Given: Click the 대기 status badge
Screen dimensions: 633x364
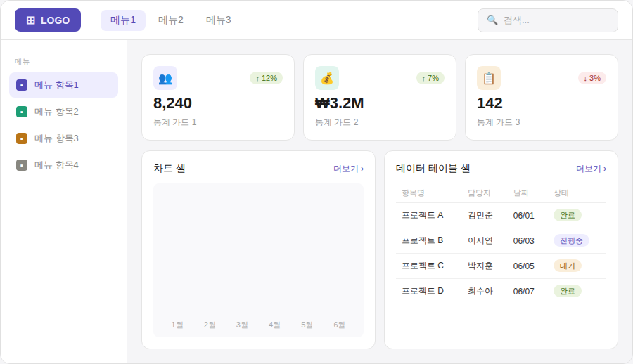Looking at the screenshot, I should click(x=567, y=266).
